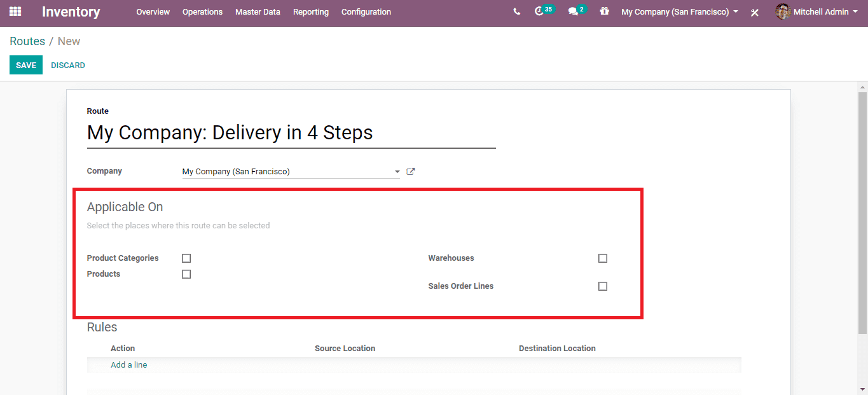Click the Source Location column header
Image resolution: width=868 pixels, height=395 pixels.
[345, 349]
